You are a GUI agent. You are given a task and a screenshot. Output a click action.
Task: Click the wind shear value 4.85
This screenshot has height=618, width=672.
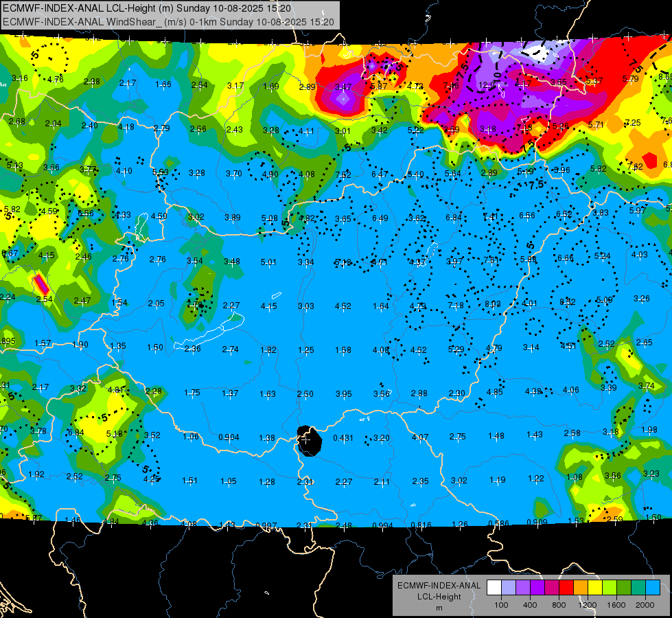click(x=495, y=392)
